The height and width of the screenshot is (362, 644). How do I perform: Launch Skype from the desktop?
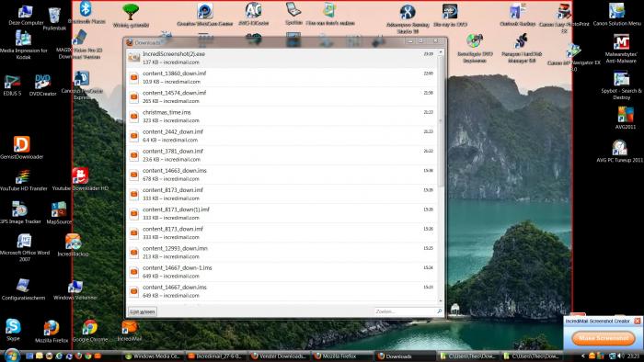tap(13, 330)
